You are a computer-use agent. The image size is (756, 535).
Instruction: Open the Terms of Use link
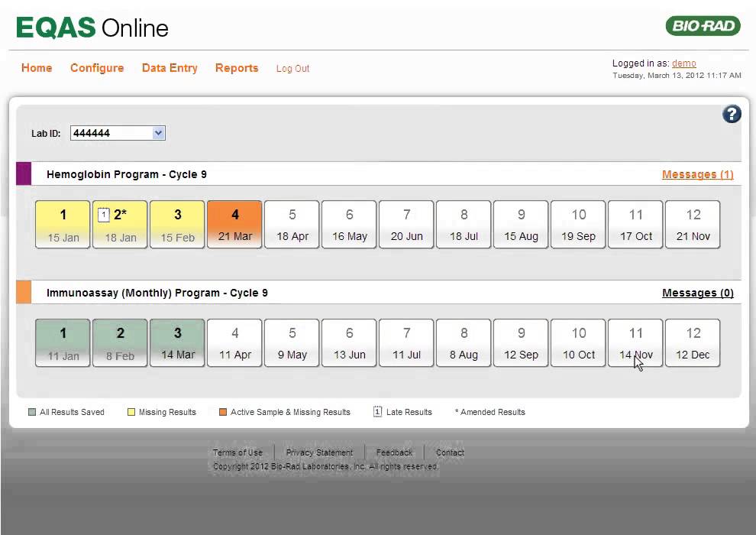pos(237,452)
